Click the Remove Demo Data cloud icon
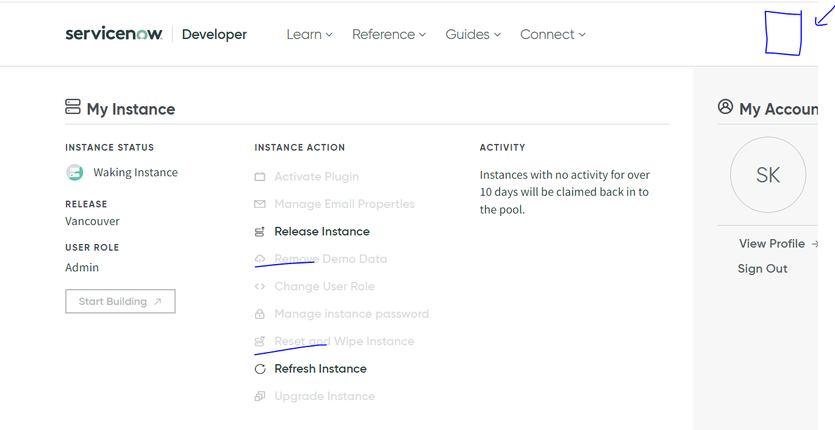The image size is (835, 430). 260,259
